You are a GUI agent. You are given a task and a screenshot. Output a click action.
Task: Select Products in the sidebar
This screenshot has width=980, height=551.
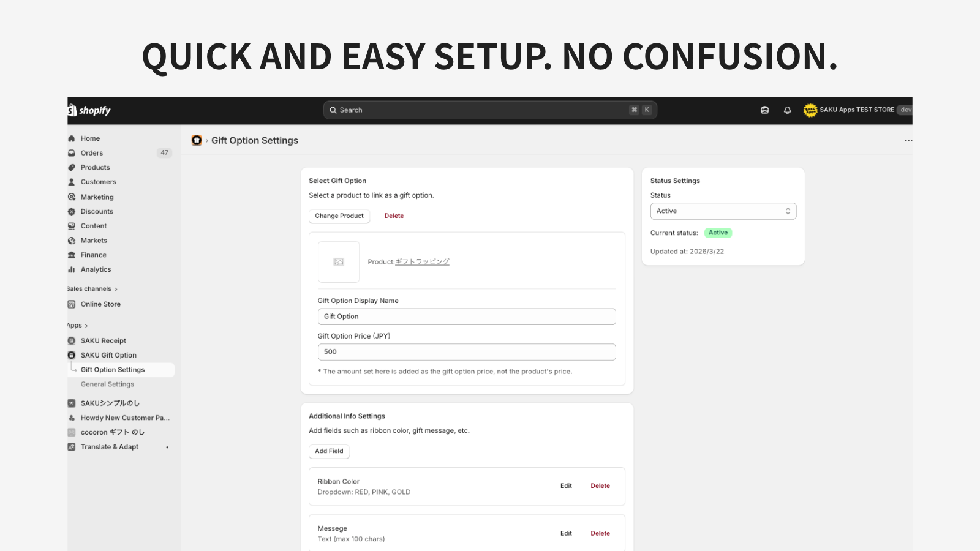(x=96, y=167)
